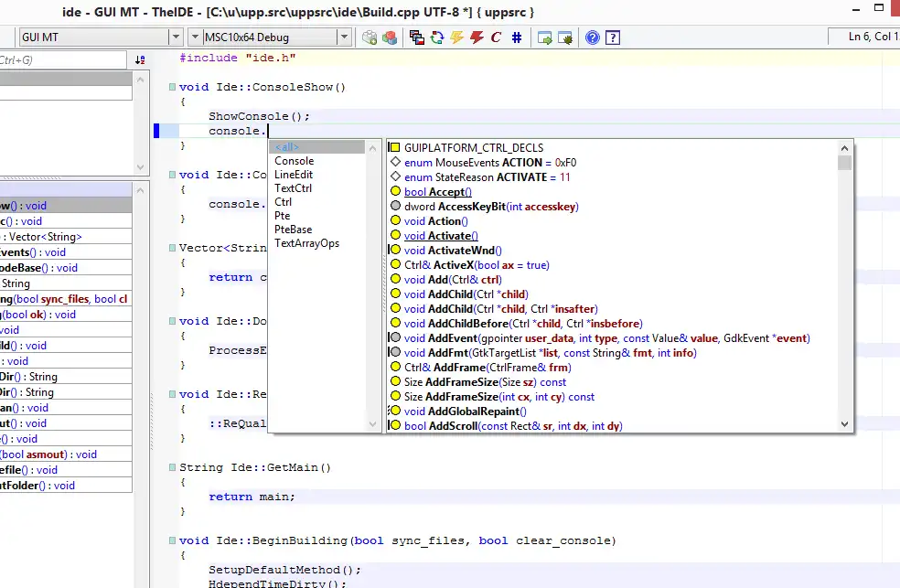Start debugging with the bug window icon
Image resolution: width=900 pixels, height=588 pixels.
click(565, 37)
